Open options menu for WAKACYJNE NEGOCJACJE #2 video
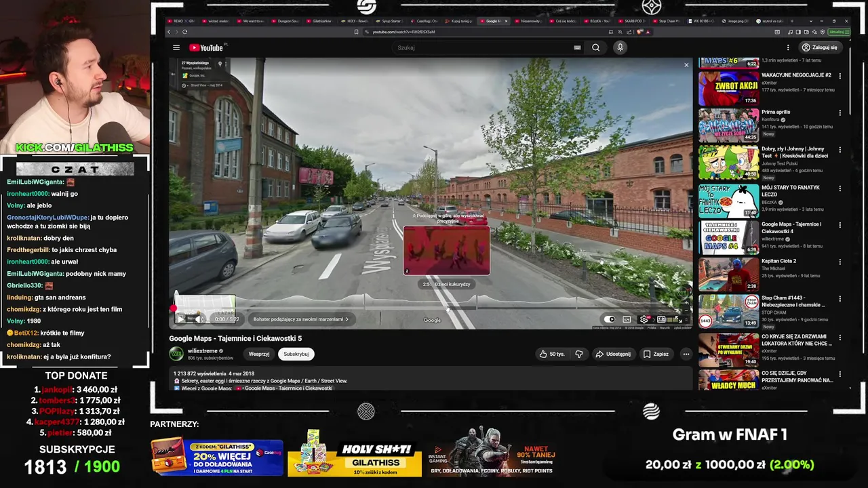 coord(840,76)
